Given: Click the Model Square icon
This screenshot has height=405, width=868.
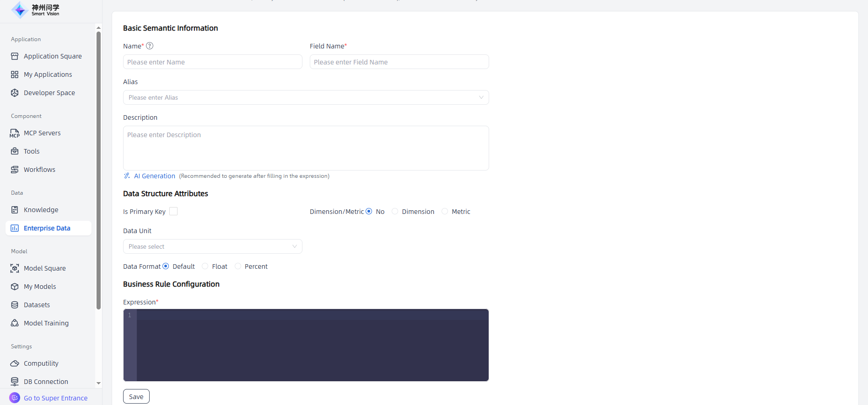Looking at the screenshot, I should pyautogui.click(x=15, y=268).
